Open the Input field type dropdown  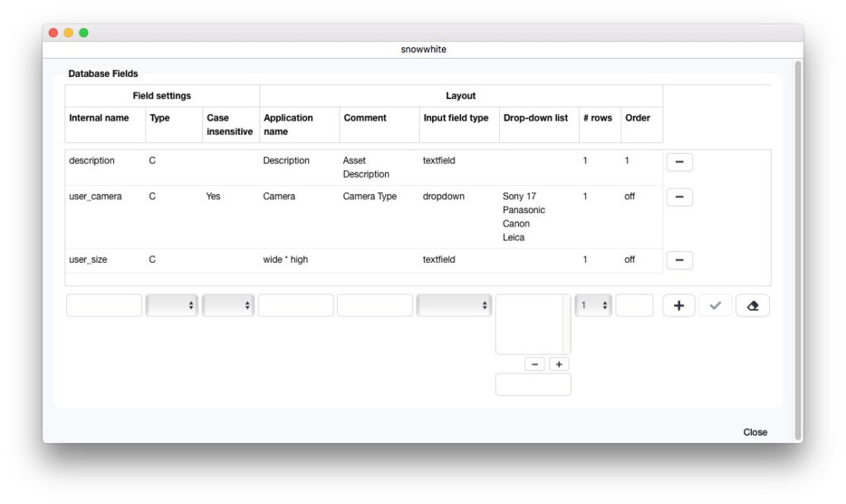tap(454, 306)
